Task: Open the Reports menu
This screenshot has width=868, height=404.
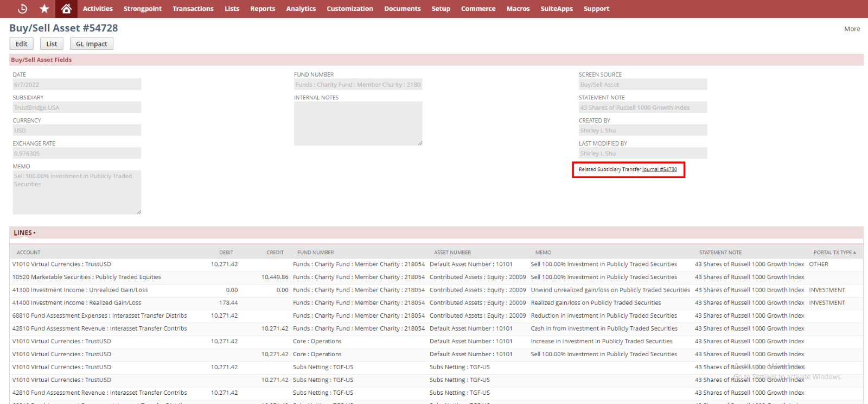Action: click(263, 9)
